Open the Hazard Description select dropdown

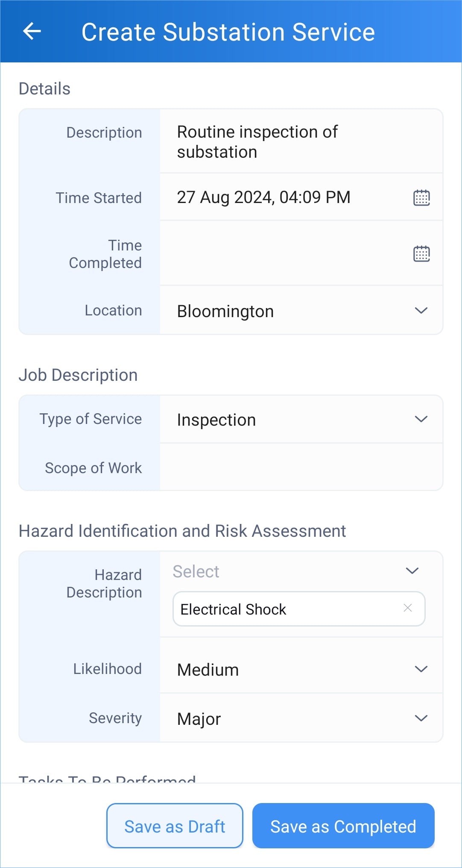pyautogui.click(x=412, y=571)
